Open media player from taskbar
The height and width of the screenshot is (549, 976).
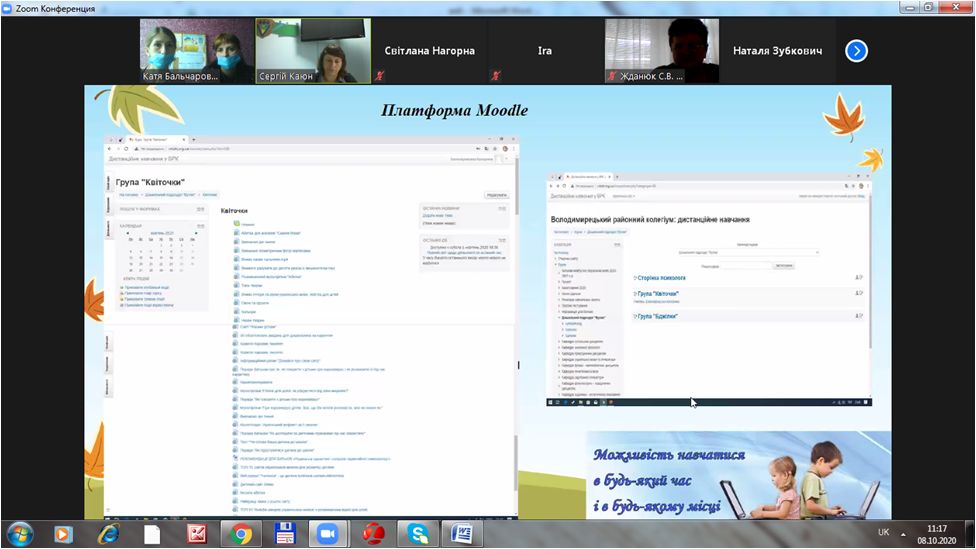pos(63,534)
